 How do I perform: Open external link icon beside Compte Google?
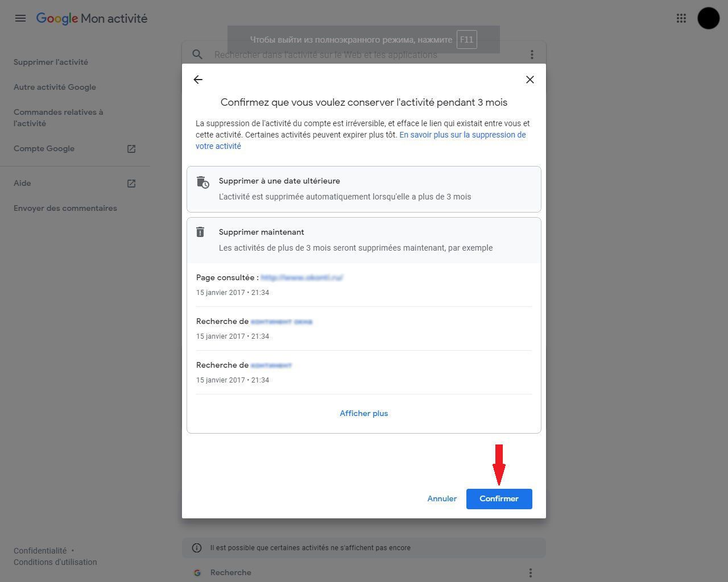point(131,149)
